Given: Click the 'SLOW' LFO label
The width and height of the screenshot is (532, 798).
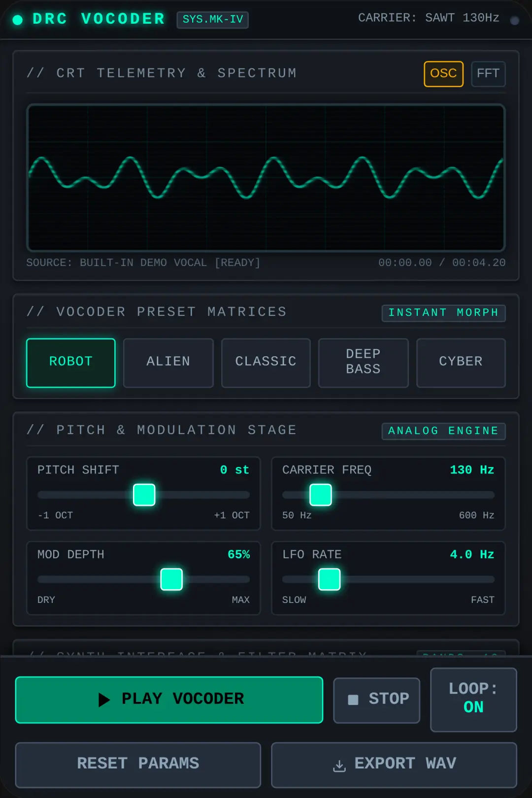Looking at the screenshot, I should tap(294, 600).
